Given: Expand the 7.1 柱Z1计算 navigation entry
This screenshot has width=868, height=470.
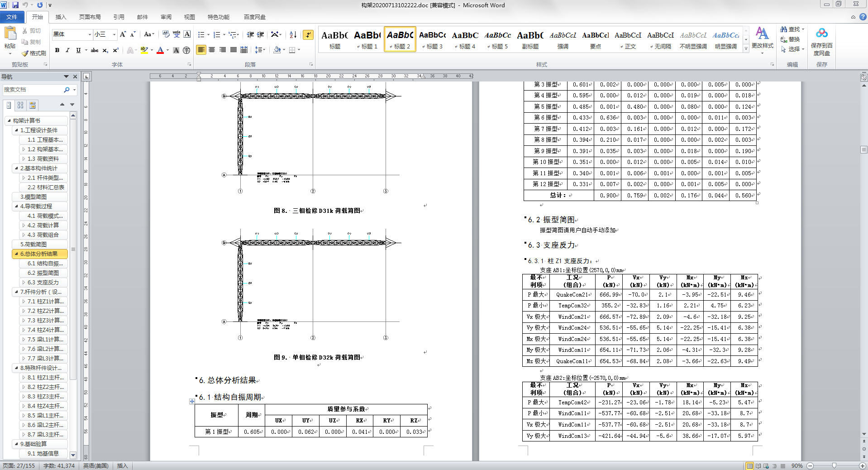Looking at the screenshot, I should click(24, 302).
